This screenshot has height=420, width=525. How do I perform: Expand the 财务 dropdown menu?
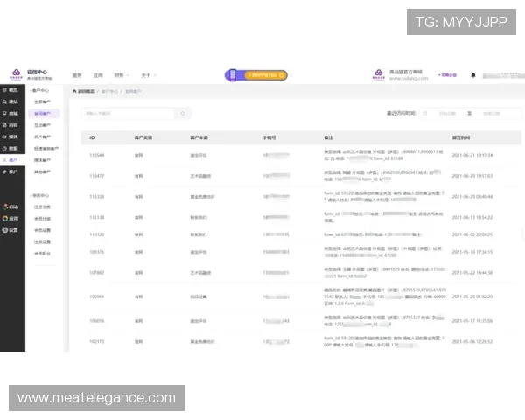coord(122,75)
